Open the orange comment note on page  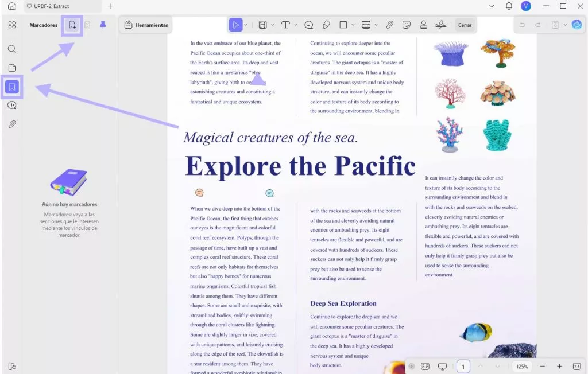tap(199, 193)
